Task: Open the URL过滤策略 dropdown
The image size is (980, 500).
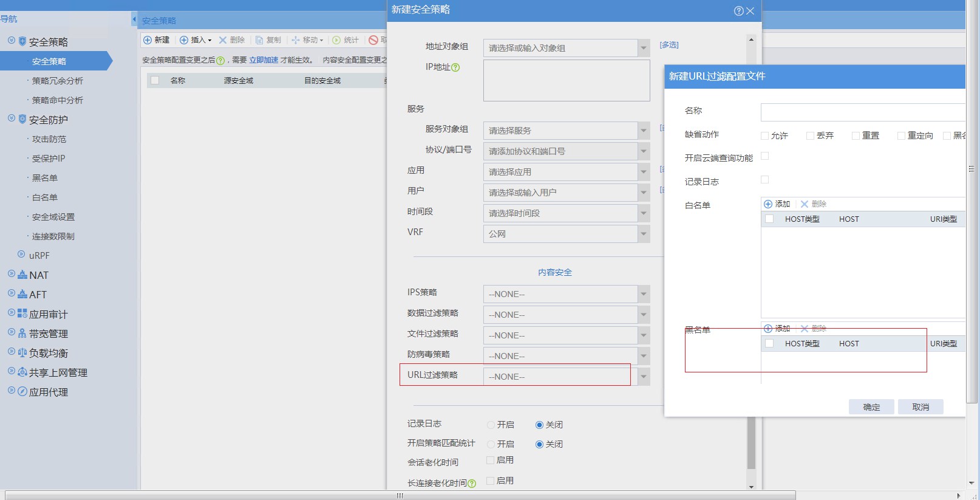Action: tap(644, 377)
